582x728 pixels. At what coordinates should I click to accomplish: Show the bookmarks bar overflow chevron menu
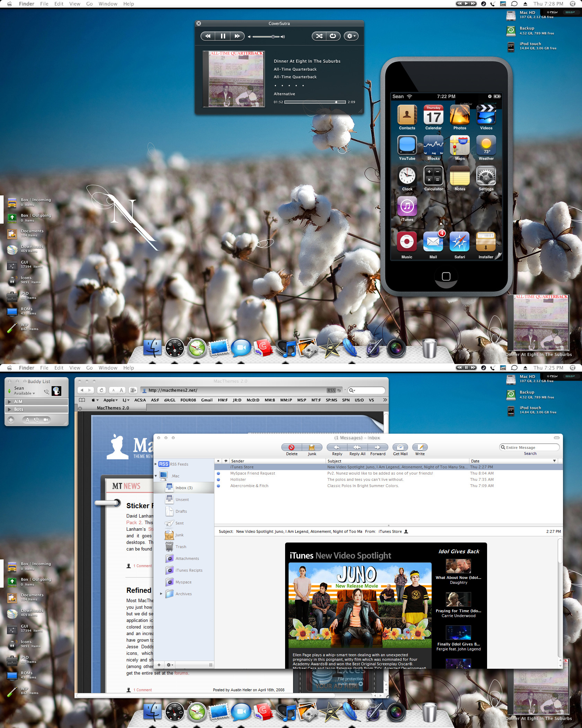[x=385, y=400]
